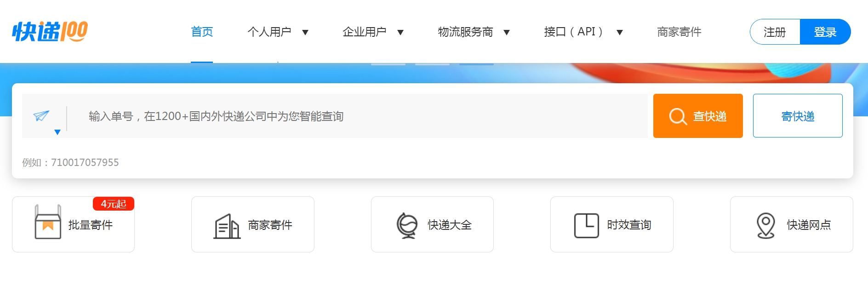
Task: Click the 登录 button
Action: (x=825, y=32)
